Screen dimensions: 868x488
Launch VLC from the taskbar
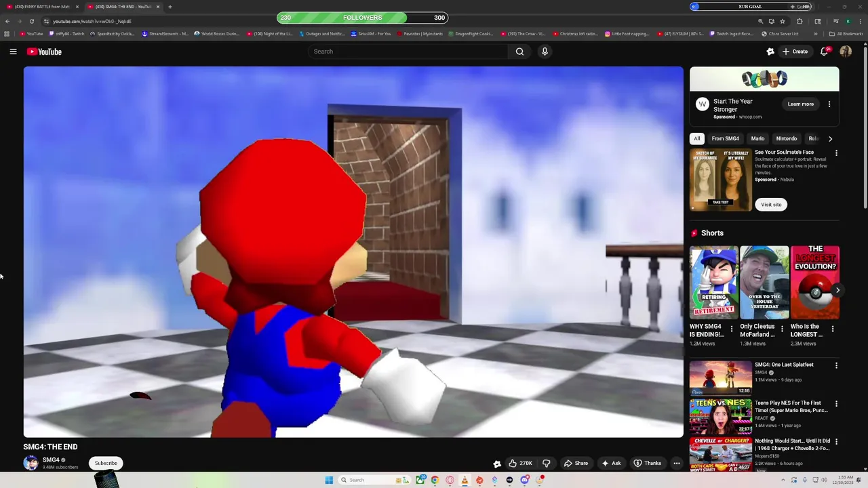tap(465, 480)
